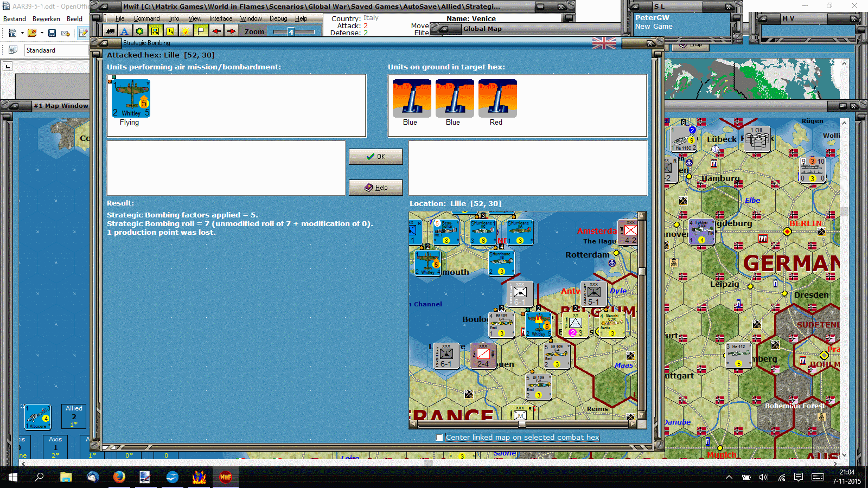Click OK to confirm bombing result
Viewport: 868px width, 488px height.
tap(376, 157)
